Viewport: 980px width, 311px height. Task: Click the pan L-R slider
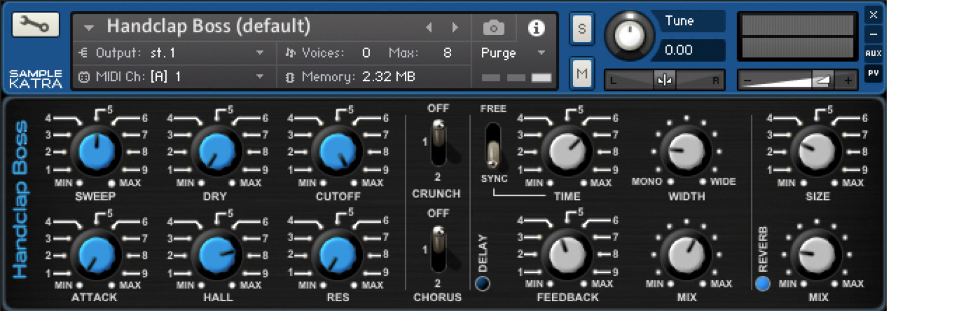pyautogui.click(x=665, y=80)
